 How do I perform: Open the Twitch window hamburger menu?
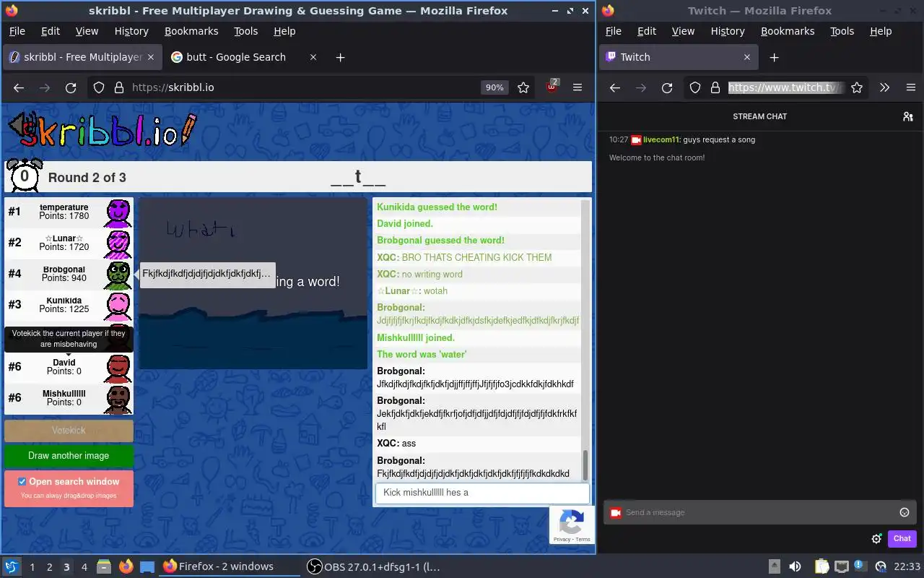910,87
